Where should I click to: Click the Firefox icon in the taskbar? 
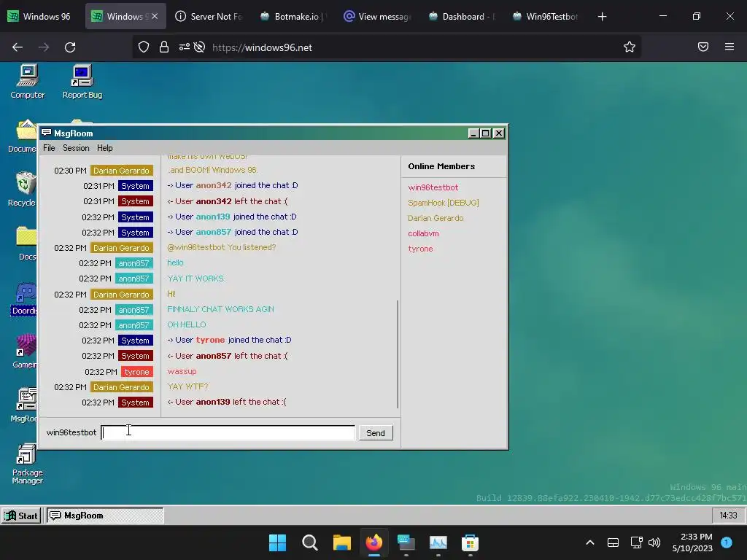click(x=374, y=542)
